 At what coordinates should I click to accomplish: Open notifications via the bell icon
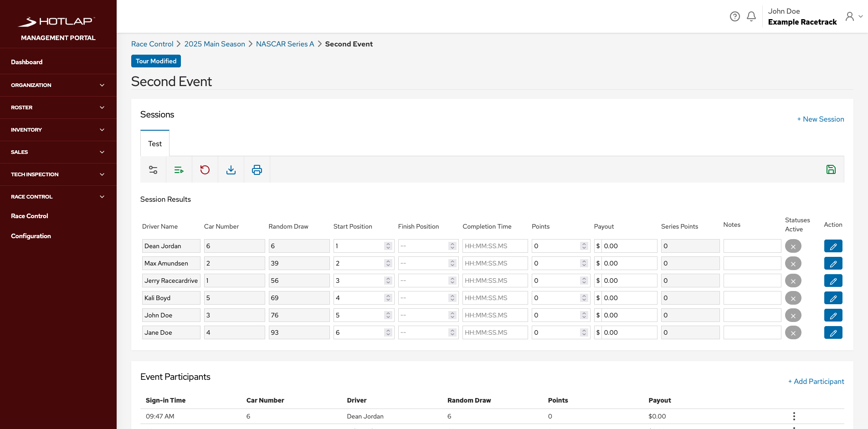coord(751,16)
